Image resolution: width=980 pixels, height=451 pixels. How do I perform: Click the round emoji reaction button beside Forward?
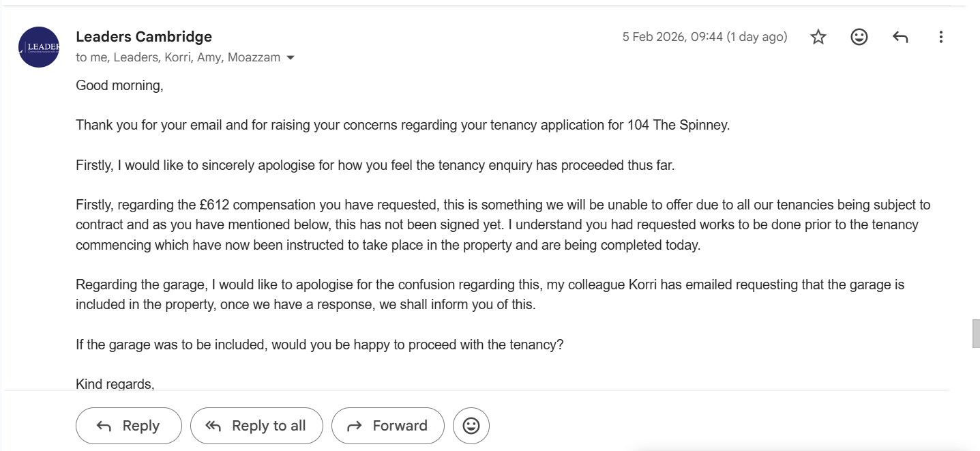[471, 426]
